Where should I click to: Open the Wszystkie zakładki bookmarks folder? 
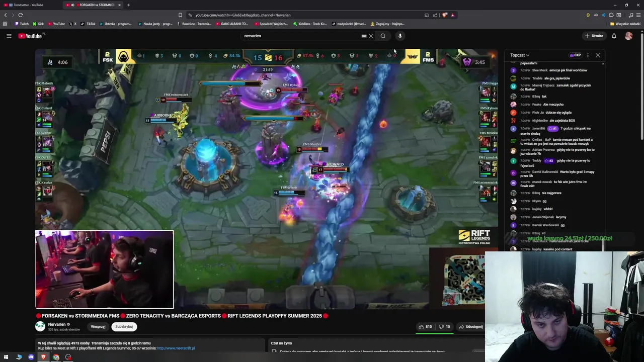[x=625, y=24]
